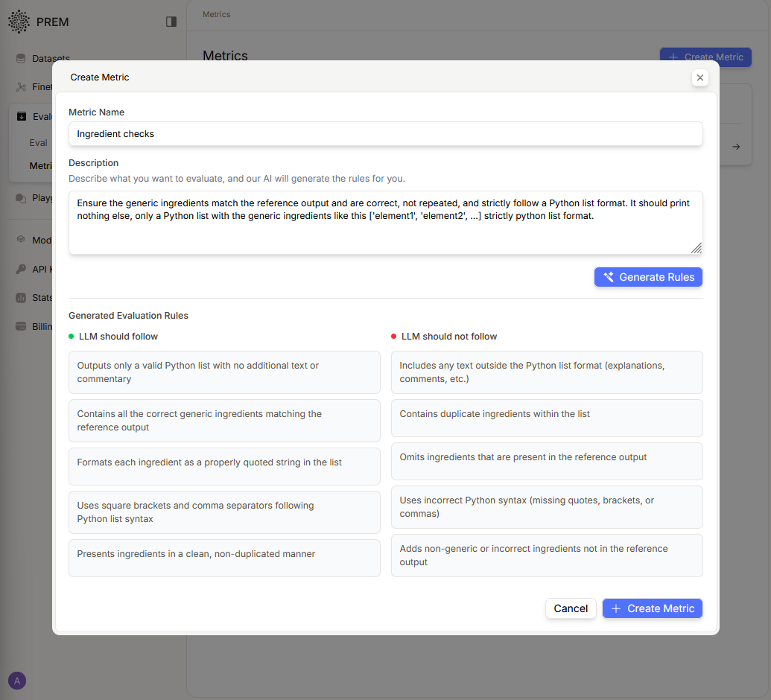Open the user avatar at bottom left

pyautogui.click(x=16, y=681)
